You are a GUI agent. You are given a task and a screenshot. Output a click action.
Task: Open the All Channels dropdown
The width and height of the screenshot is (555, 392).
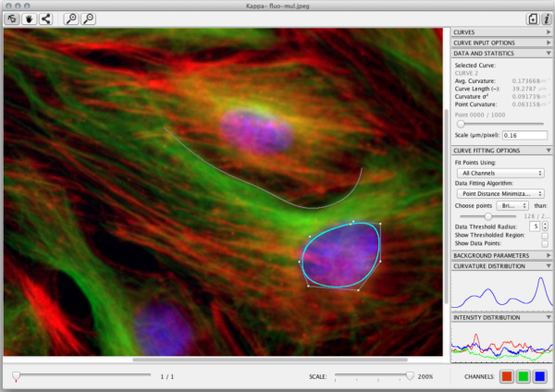500,173
